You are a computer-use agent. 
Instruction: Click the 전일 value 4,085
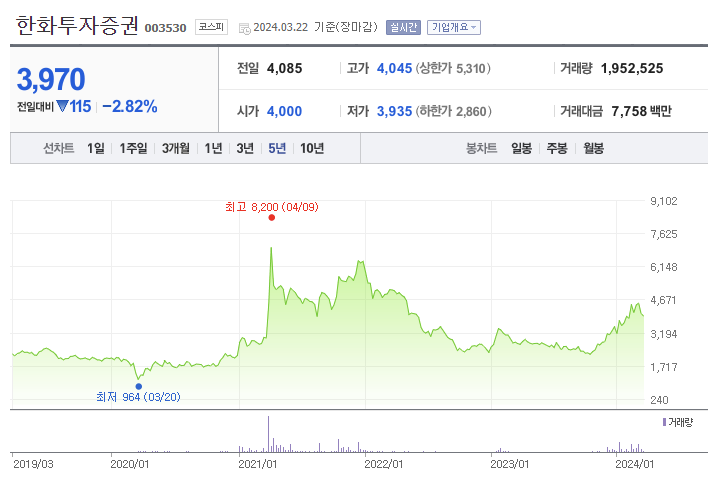(284, 69)
